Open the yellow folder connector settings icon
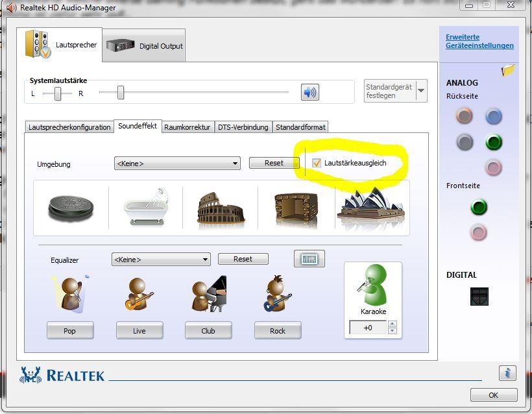The width and height of the screenshot is (532, 414). 508,70
